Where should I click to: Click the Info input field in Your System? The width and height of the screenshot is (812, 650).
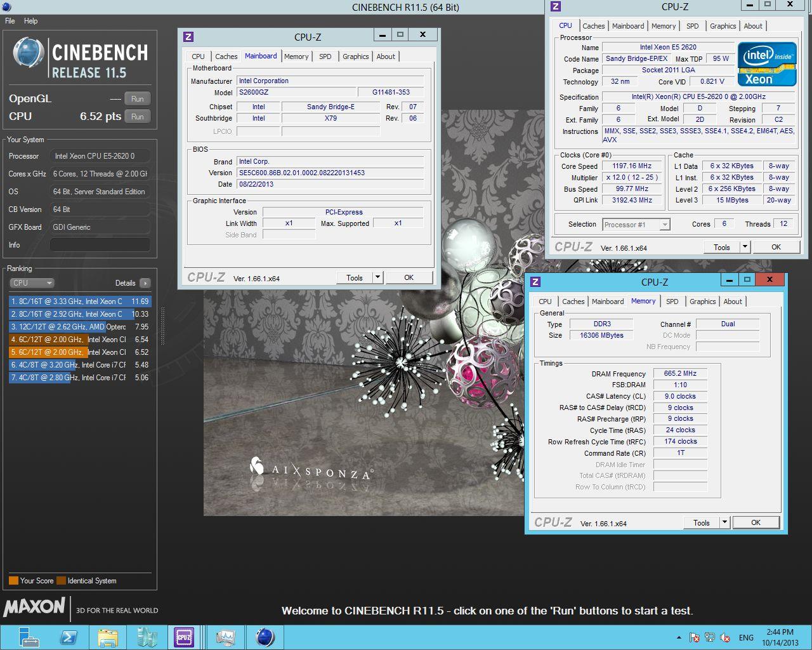click(x=100, y=244)
